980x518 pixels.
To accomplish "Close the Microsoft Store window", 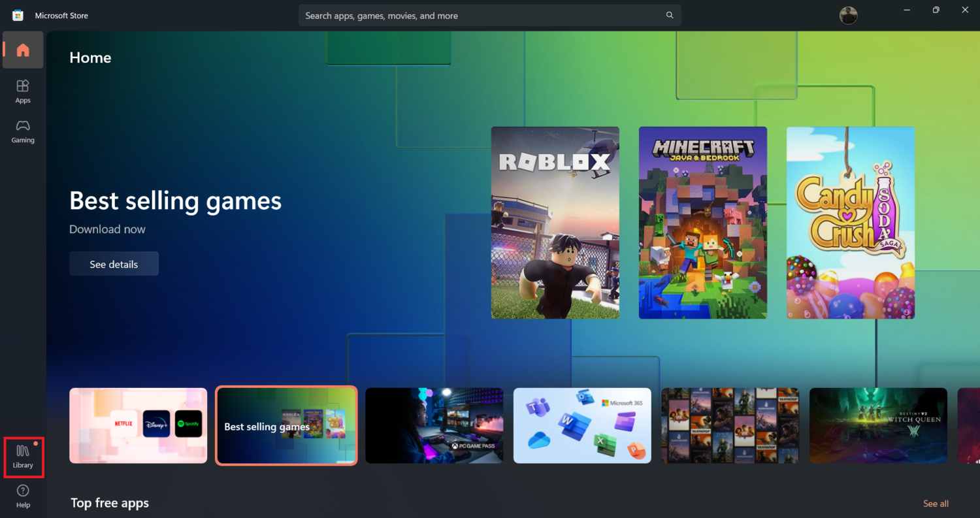I will (x=966, y=10).
